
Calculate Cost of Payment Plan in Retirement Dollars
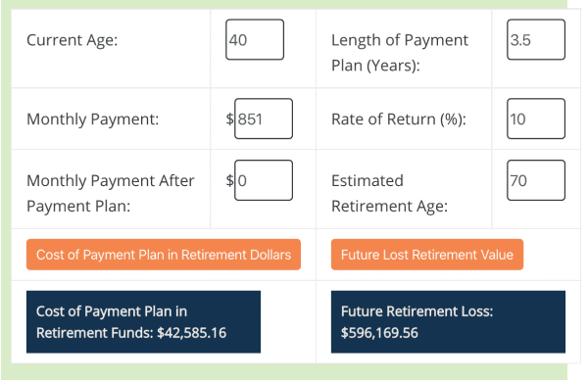(164, 255)
